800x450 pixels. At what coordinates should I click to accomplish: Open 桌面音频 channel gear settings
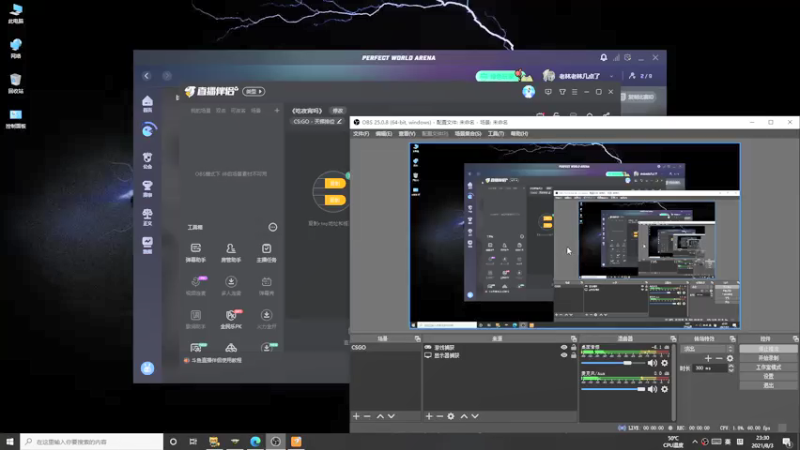click(664, 363)
